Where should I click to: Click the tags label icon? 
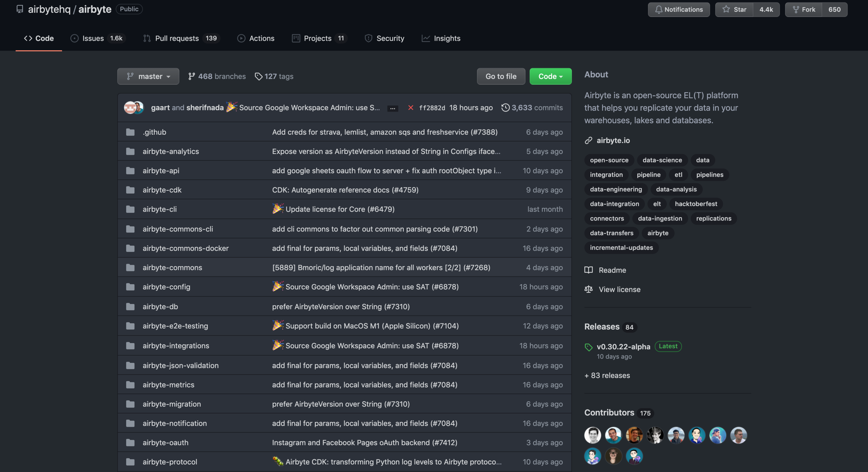point(258,76)
